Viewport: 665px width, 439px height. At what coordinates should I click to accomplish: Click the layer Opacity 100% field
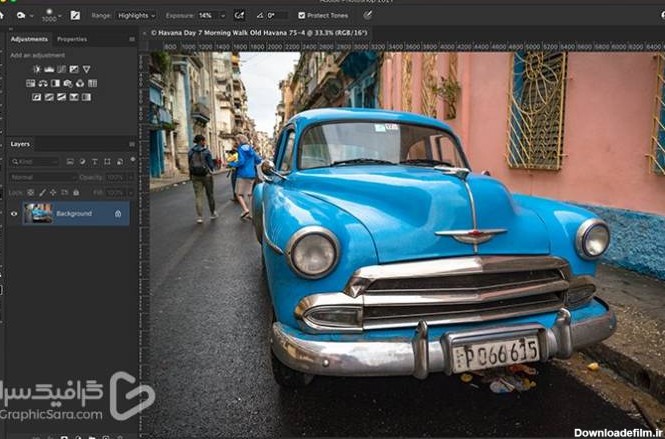tap(116, 177)
